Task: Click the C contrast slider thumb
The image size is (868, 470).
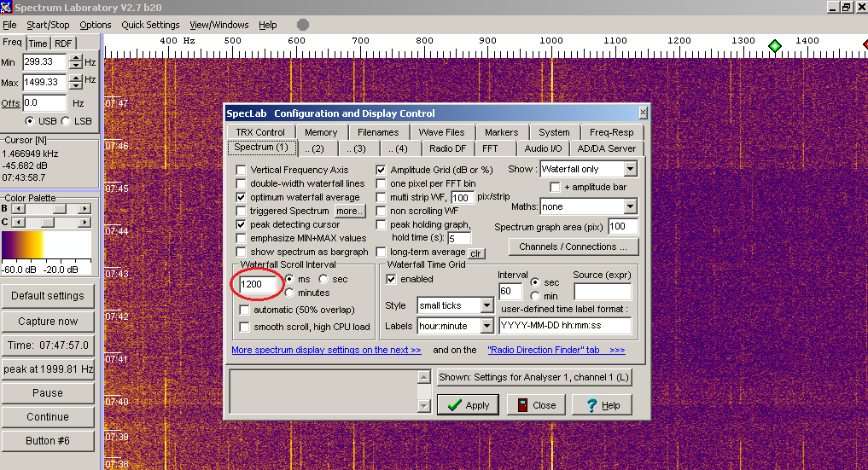Action: coord(48,223)
